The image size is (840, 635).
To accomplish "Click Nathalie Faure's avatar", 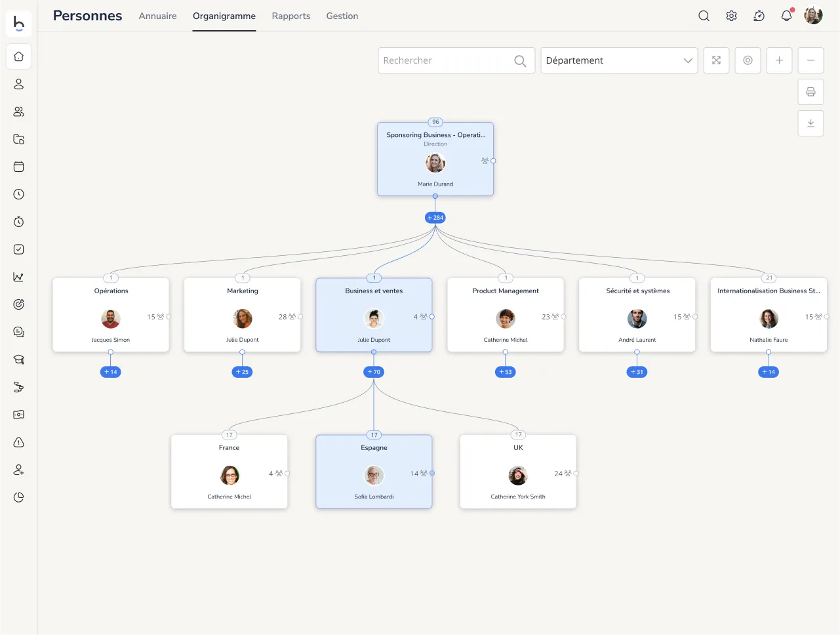I will [769, 319].
